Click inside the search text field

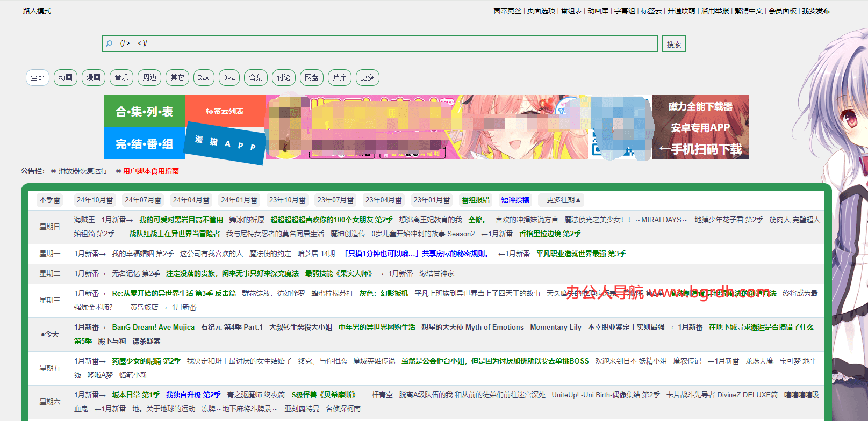click(x=376, y=43)
